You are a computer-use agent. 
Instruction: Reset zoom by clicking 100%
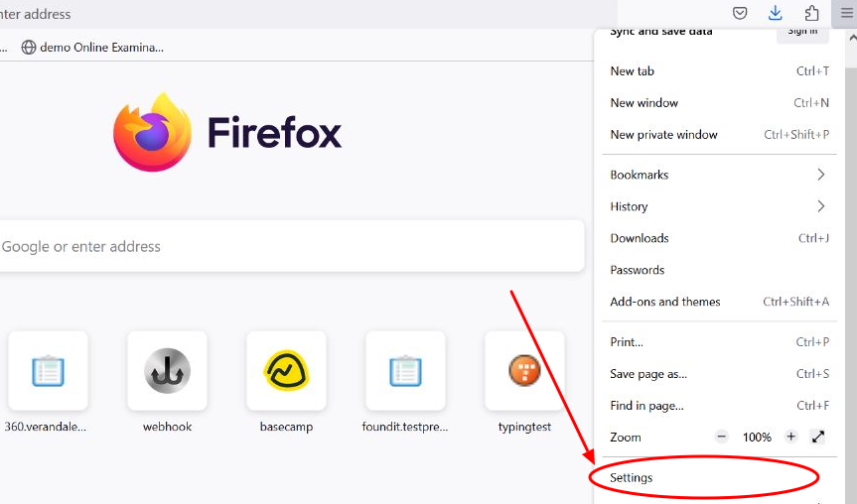click(x=757, y=437)
